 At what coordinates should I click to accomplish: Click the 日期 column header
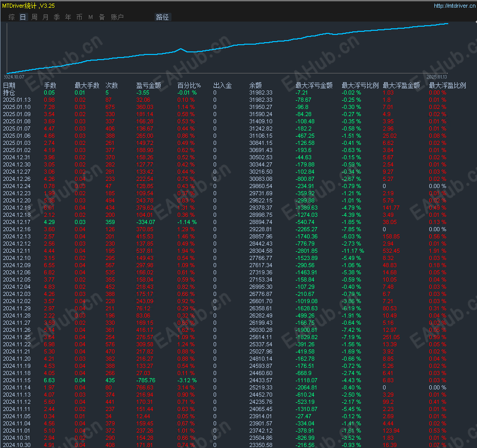(9, 85)
